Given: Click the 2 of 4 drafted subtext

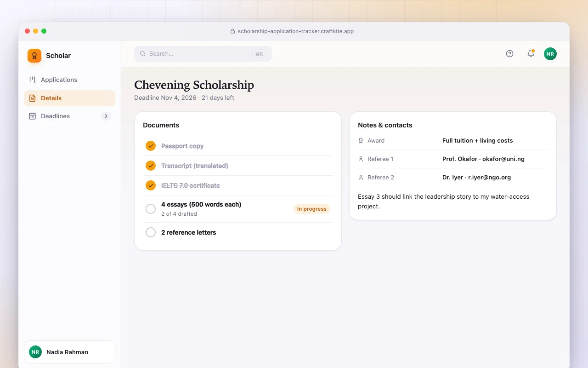Looking at the screenshot, I should 179,214.
